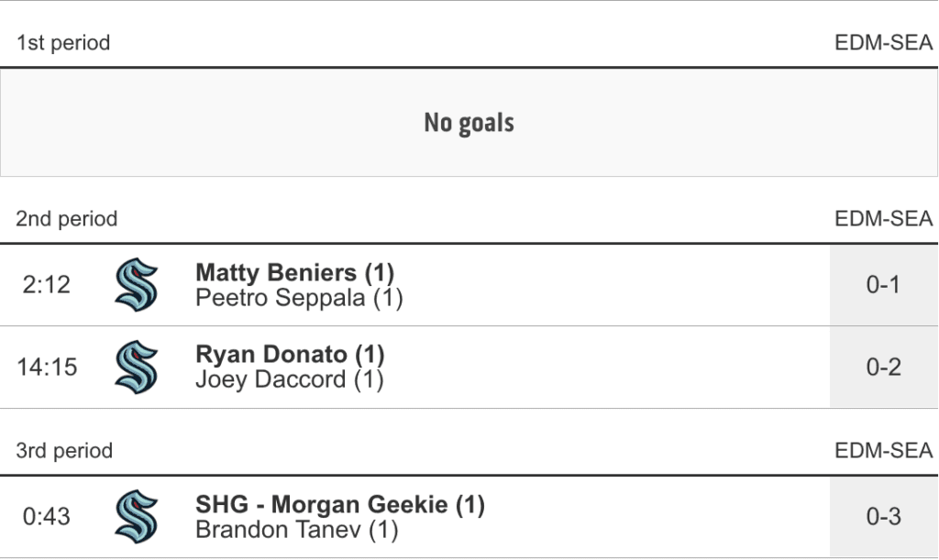Click the No goals panel
This screenshot has width=939, height=560.
point(469,123)
